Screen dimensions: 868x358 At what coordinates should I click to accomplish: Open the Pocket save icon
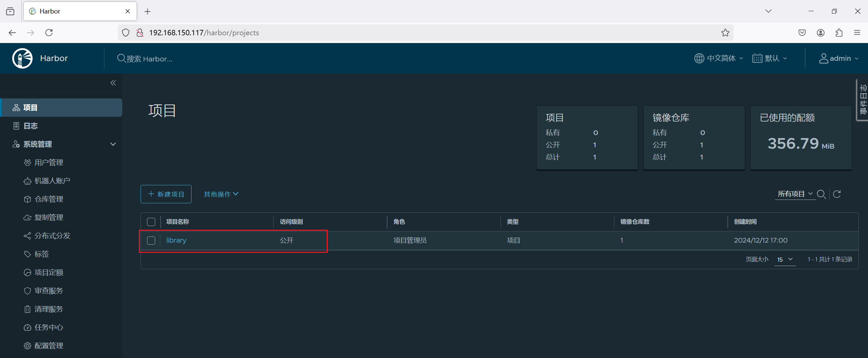pyautogui.click(x=802, y=33)
